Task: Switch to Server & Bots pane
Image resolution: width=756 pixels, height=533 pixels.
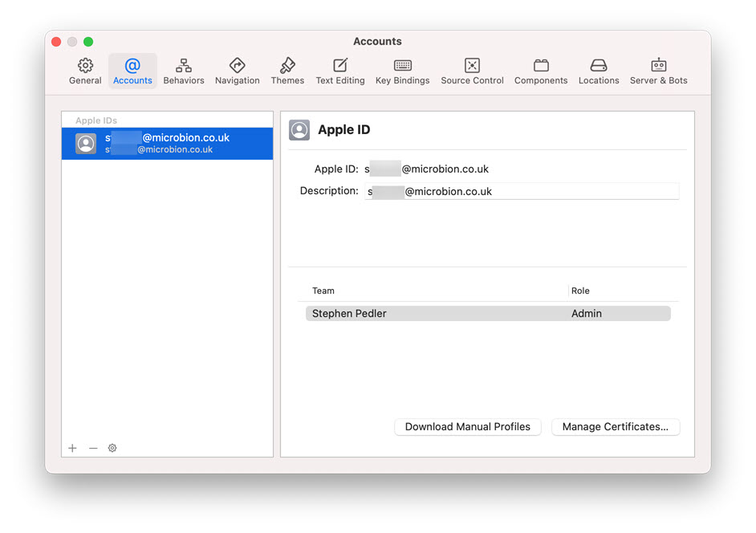Action: click(x=658, y=71)
